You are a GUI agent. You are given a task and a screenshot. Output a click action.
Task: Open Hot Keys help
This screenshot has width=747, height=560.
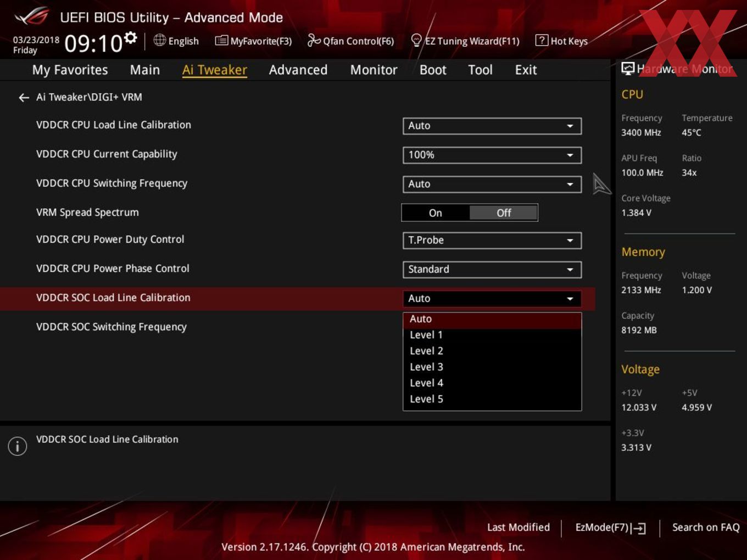click(562, 41)
